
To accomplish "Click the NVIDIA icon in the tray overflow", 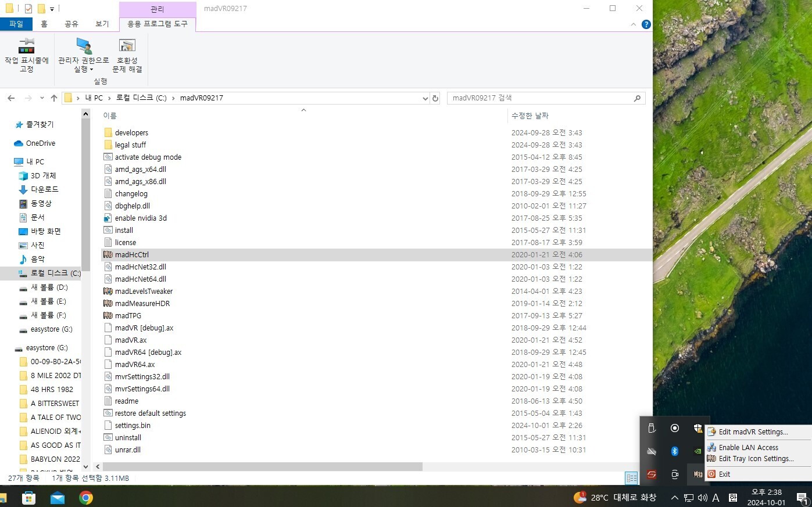I will pyautogui.click(x=697, y=451).
